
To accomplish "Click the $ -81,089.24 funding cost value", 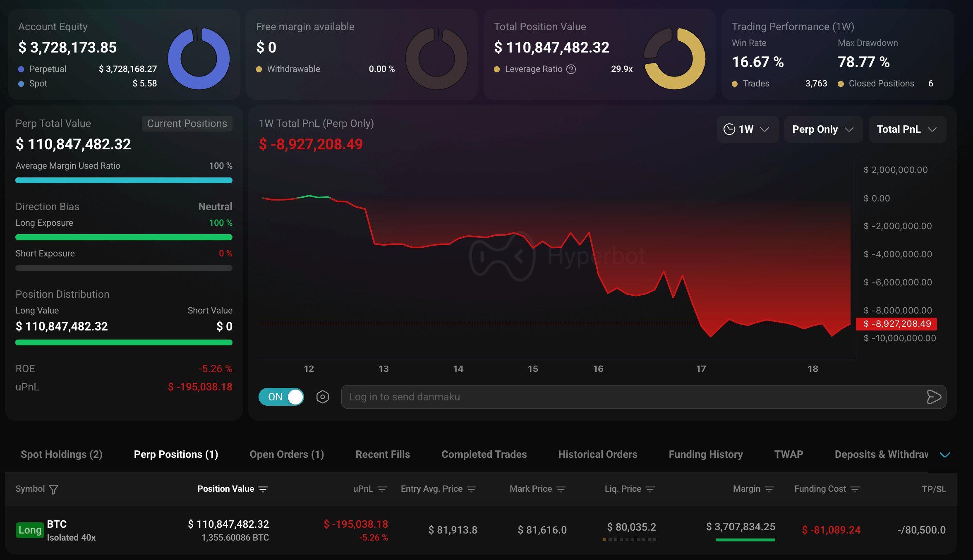I will [x=831, y=530].
